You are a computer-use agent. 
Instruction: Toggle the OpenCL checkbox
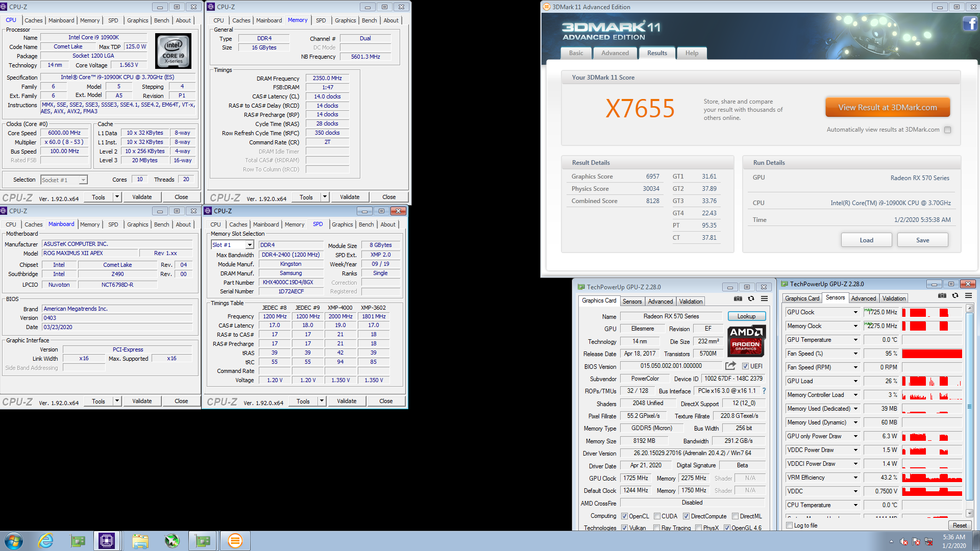(624, 516)
